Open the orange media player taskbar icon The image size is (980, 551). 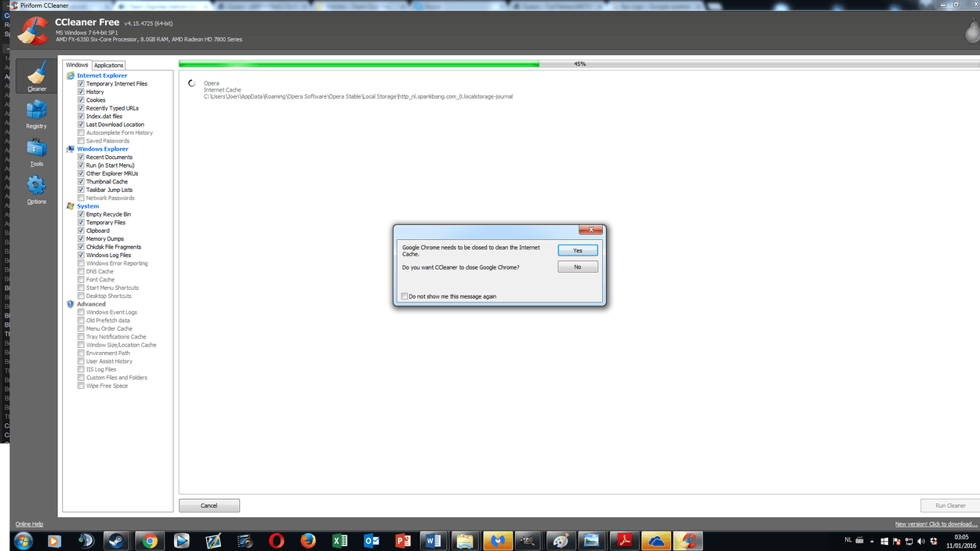(54, 541)
